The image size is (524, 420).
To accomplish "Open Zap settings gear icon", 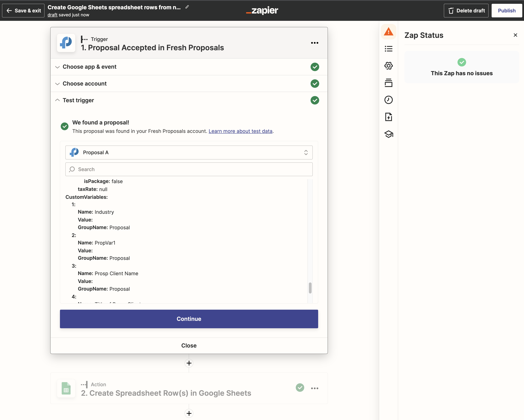I will 388,66.
